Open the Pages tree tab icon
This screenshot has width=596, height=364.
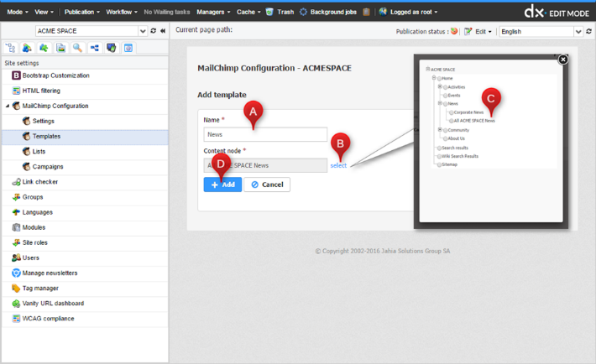[10, 48]
